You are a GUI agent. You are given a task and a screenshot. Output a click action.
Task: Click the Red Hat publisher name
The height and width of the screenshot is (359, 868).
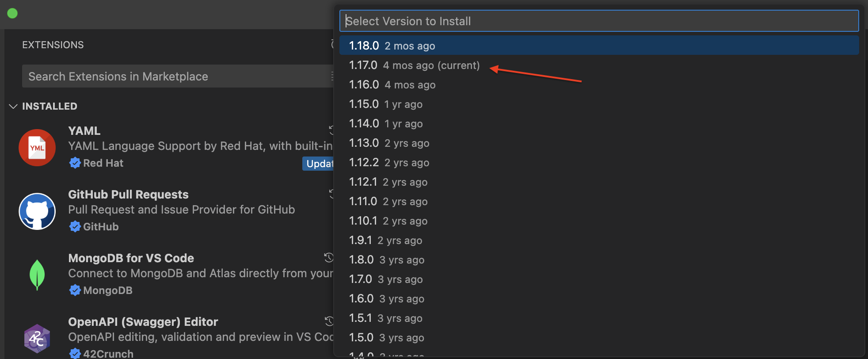(103, 163)
